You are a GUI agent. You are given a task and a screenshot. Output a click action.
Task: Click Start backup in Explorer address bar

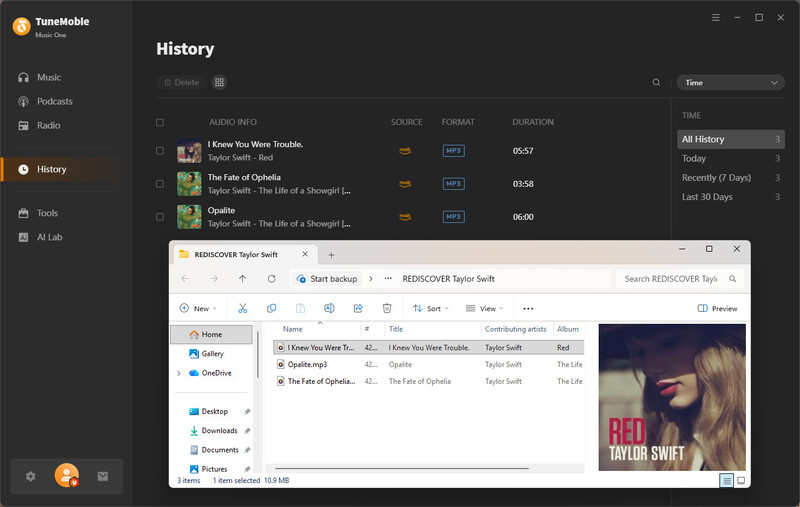(x=327, y=279)
